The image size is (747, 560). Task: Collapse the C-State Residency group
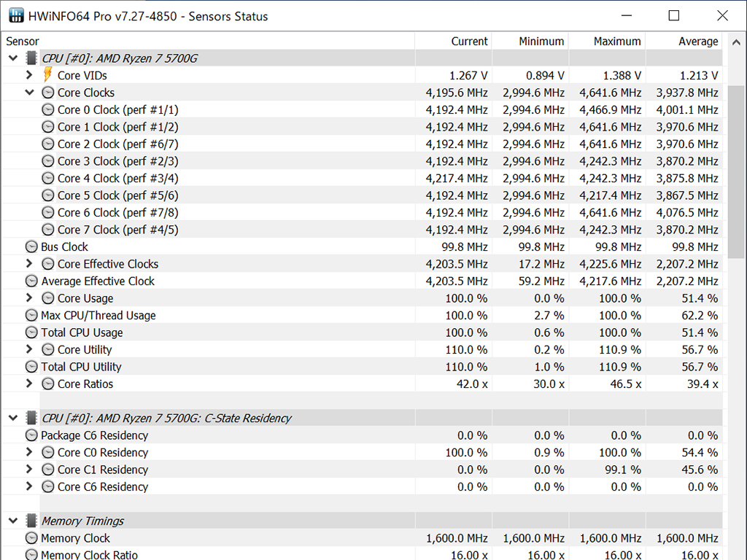(13, 418)
